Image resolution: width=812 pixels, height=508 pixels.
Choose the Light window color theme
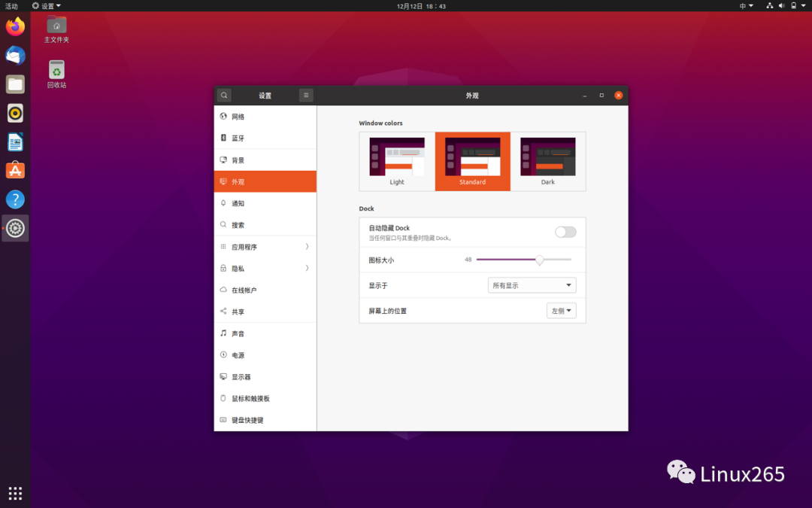[x=397, y=161]
